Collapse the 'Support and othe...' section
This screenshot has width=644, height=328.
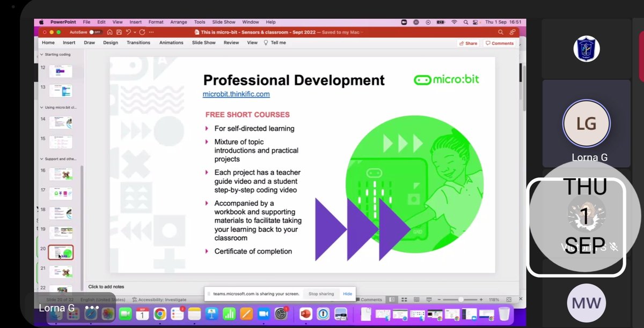point(42,159)
